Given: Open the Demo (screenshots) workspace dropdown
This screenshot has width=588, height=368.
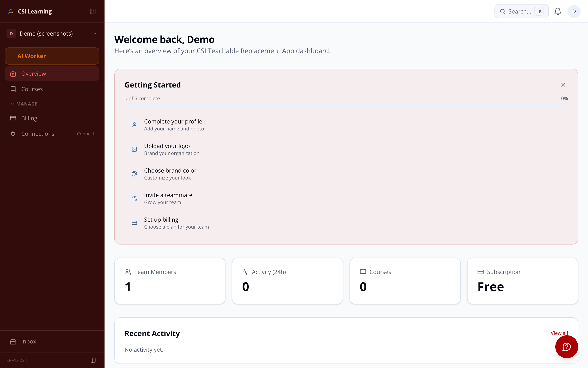Looking at the screenshot, I should tap(52, 34).
